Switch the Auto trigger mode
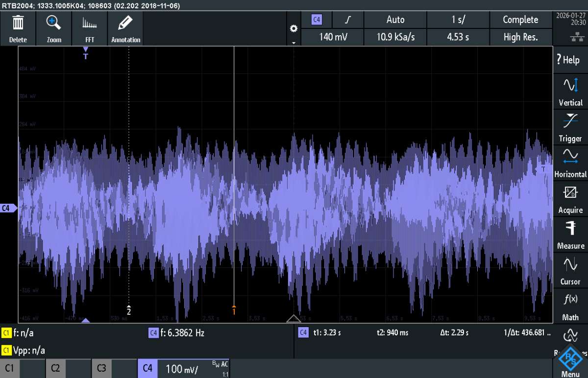Viewport: 588px width, 378px height. click(x=395, y=20)
